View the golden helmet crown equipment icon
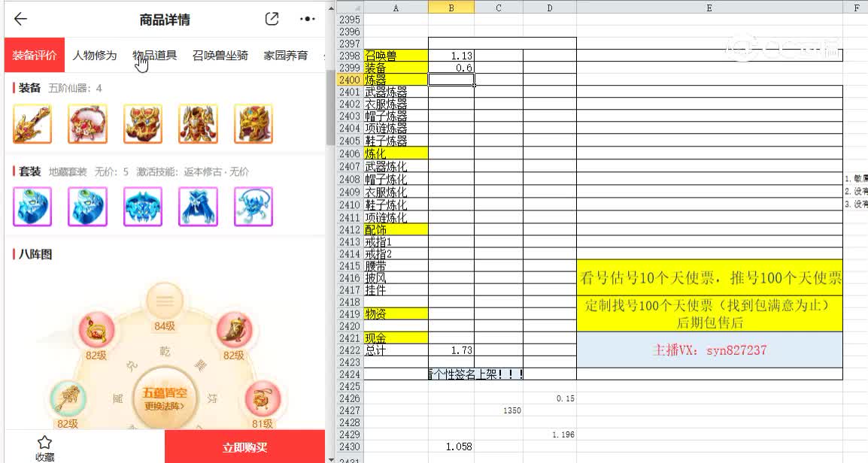Screen dimensions: 868x463 coord(143,124)
